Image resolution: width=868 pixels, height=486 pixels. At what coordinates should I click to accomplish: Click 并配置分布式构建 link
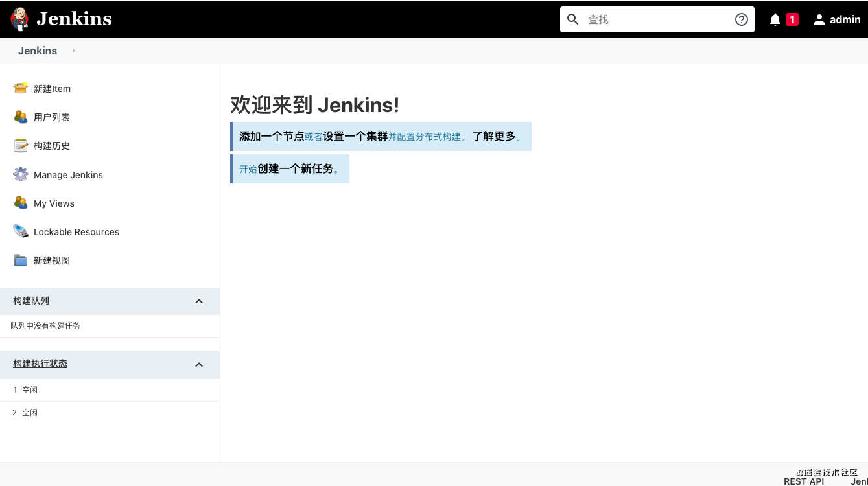(425, 137)
